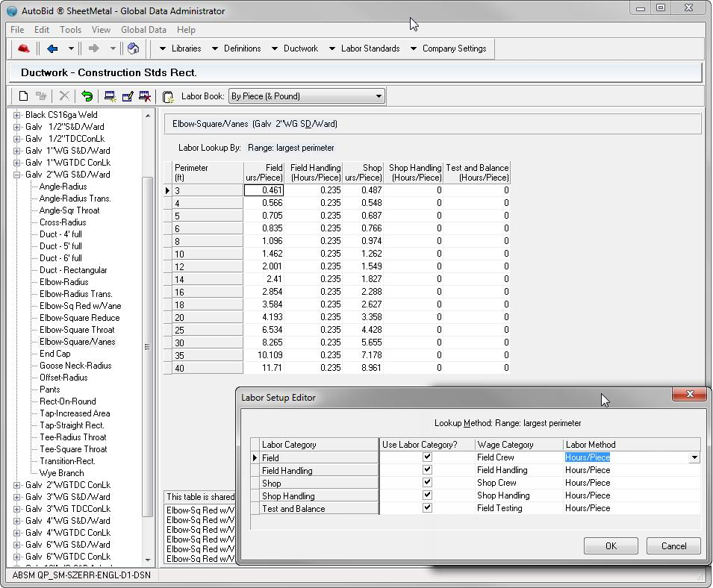Open the Tools menu
The height and width of the screenshot is (588, 713).
click(x=70, y=30)
